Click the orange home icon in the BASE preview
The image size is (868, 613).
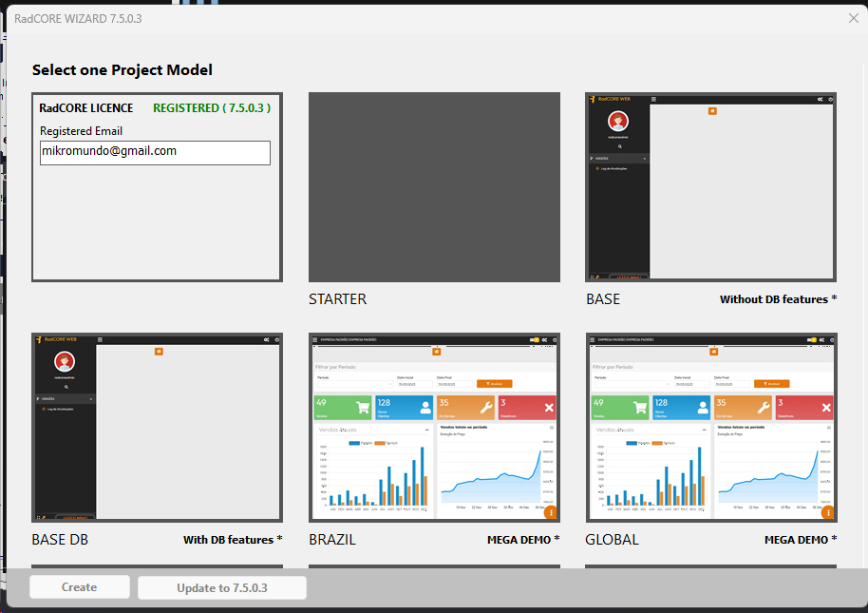coord(712,111)
